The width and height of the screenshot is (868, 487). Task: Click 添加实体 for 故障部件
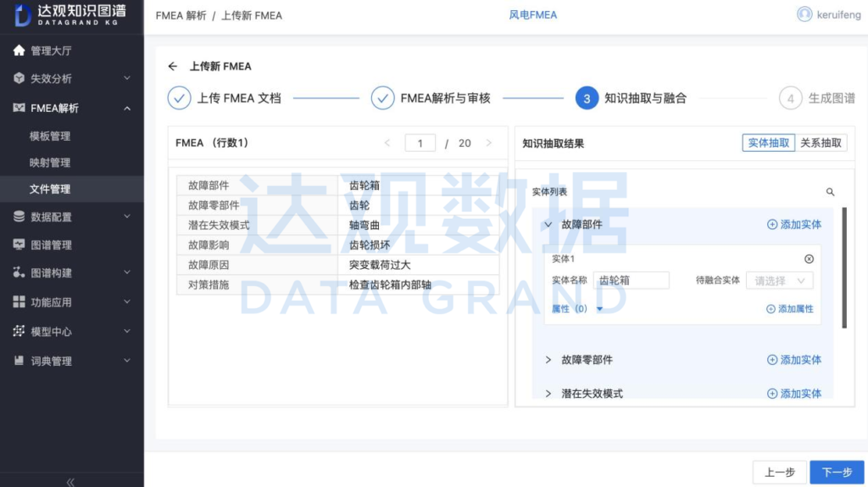794,225
